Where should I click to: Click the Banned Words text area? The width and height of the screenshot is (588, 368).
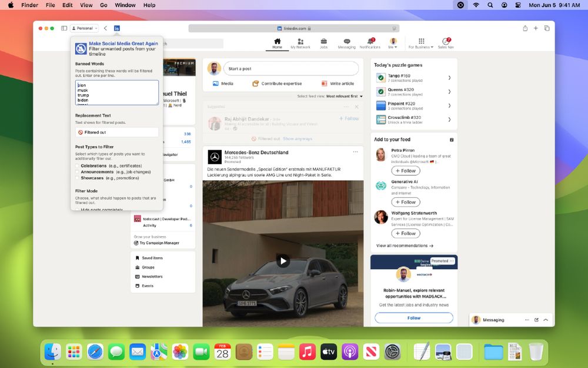pos(117,92)
